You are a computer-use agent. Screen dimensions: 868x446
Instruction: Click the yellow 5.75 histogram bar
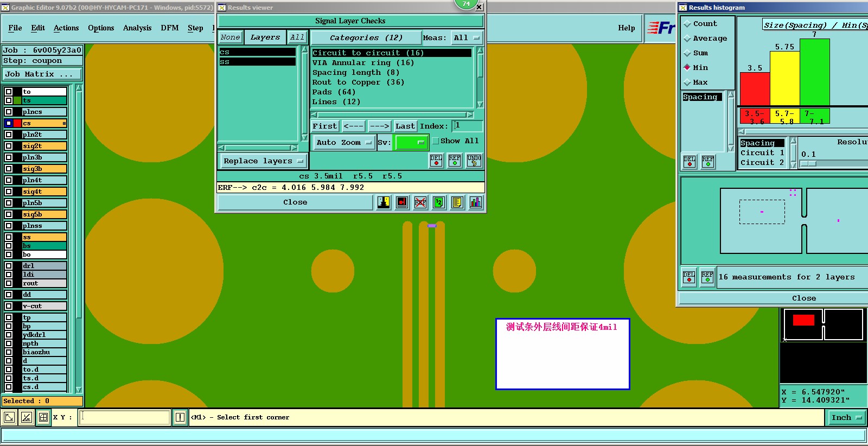click(785, 78)
